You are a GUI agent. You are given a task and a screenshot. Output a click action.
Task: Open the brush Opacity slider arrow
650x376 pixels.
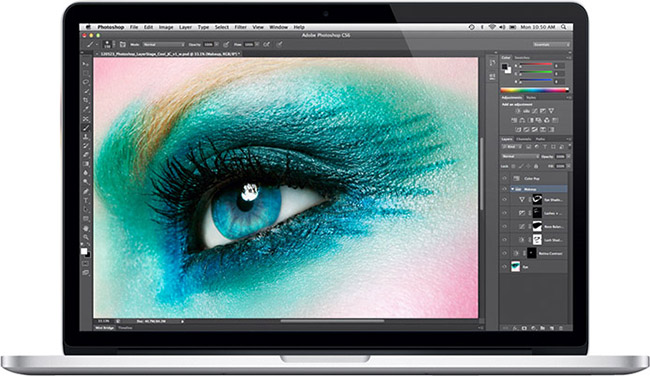click(217, 44)
